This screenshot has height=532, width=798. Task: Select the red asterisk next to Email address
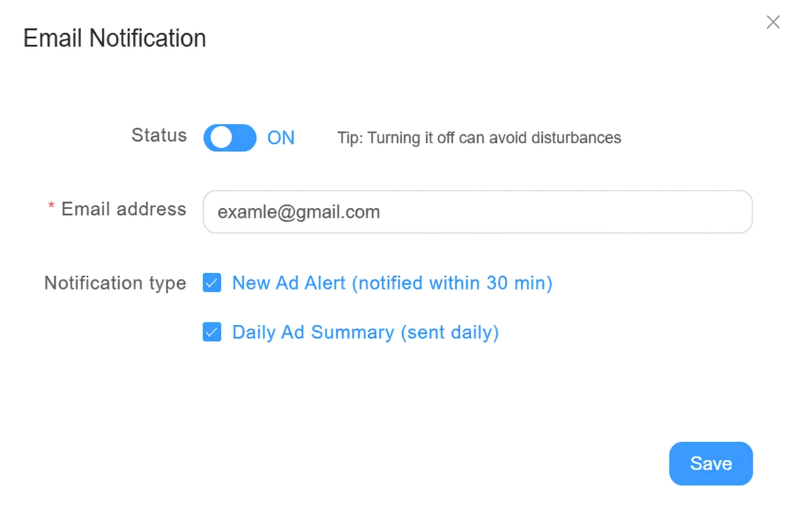[x=51, y=207]
